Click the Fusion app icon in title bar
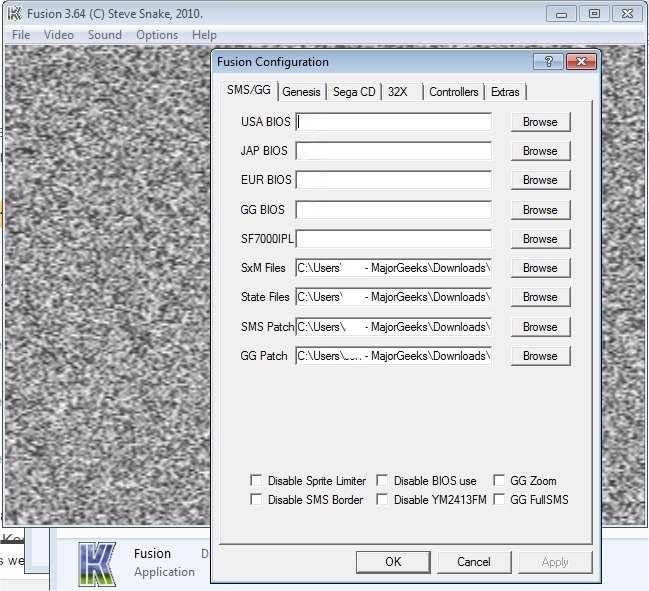The height and width of the screenshot is (591, 649). (x=14, y=14)
